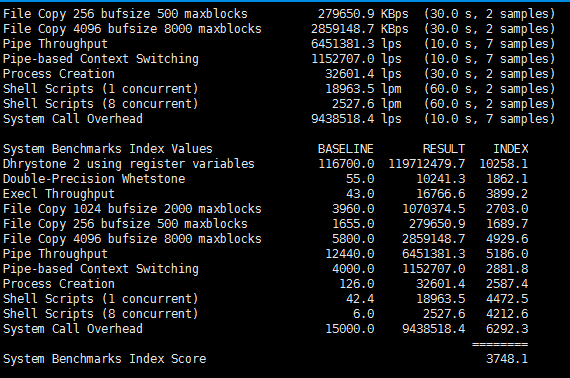Click the Process Creation index value 2587.4
570x378 pixels.
pyautogui.click(x=507, y=284)
